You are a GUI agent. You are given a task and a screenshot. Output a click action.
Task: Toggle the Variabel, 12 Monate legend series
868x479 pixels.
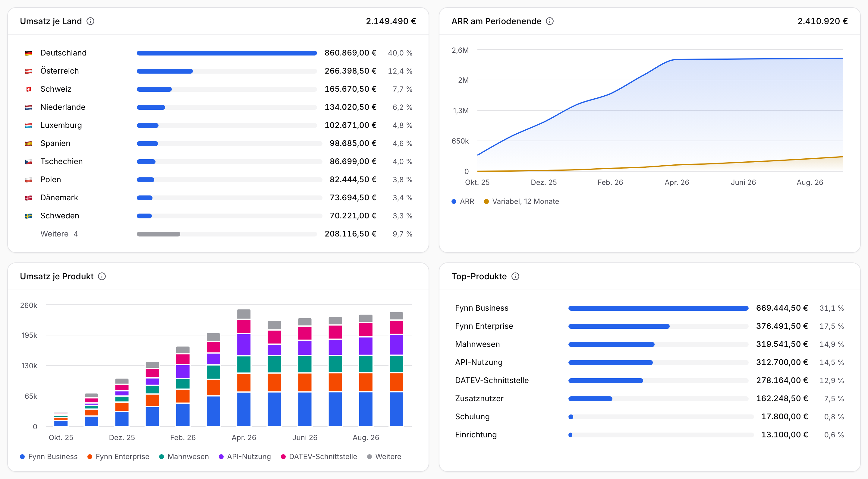(521, 201)
